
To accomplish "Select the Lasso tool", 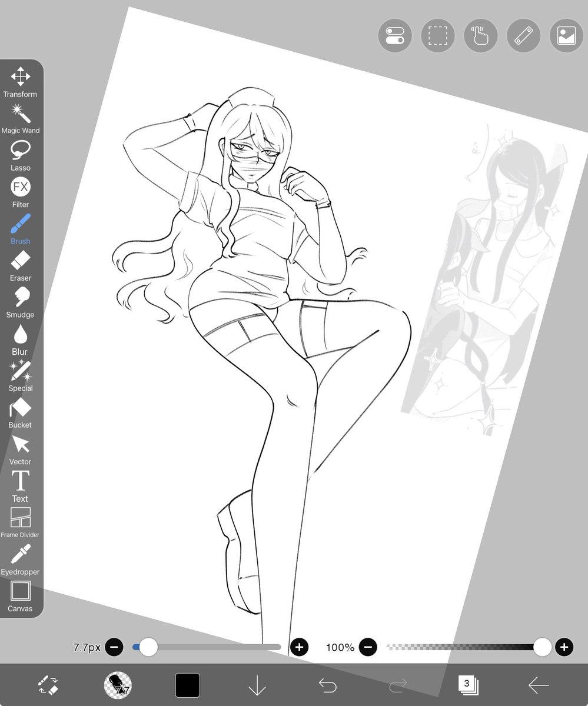I will (x=21, y=156).
